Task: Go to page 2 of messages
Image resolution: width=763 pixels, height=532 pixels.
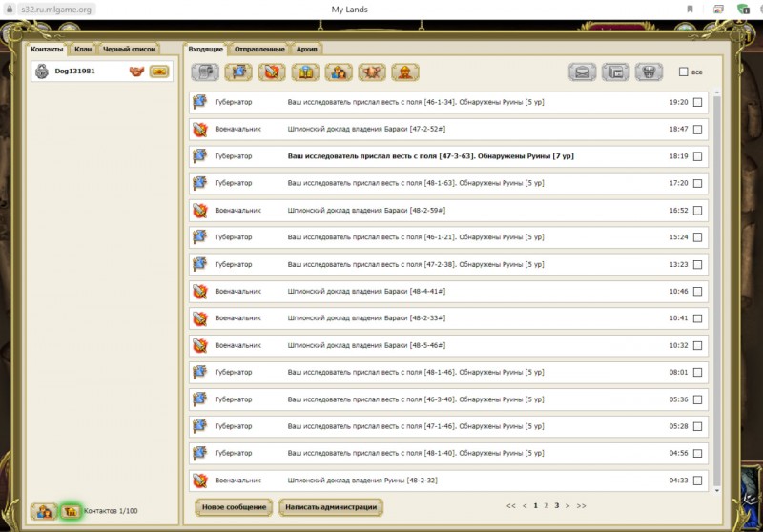Action: [546, 505]
